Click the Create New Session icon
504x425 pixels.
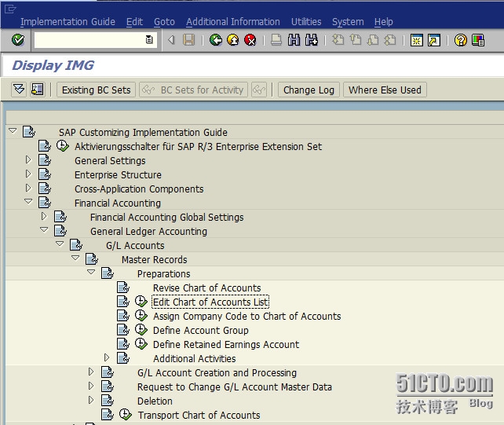[x=417, y=40]
